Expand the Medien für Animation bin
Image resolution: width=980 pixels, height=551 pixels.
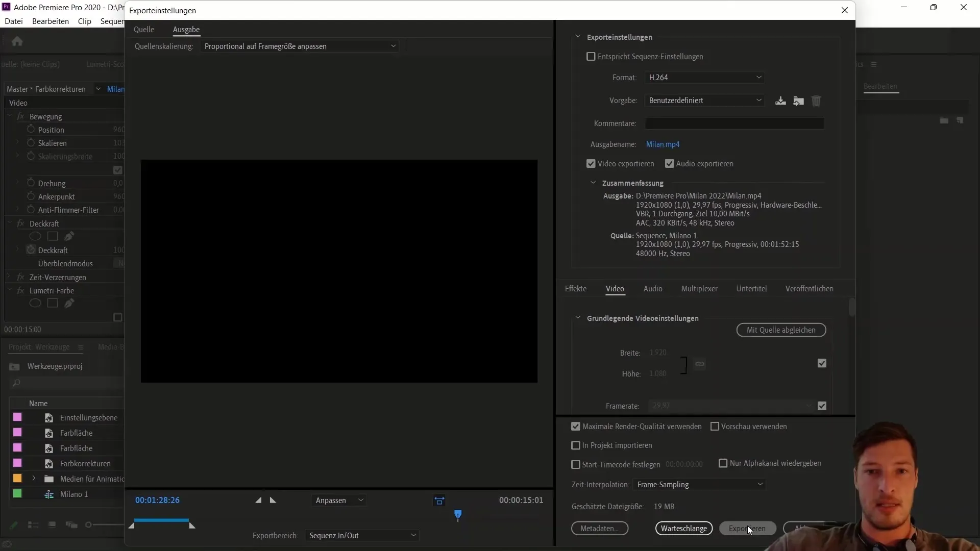coord(34,479)
